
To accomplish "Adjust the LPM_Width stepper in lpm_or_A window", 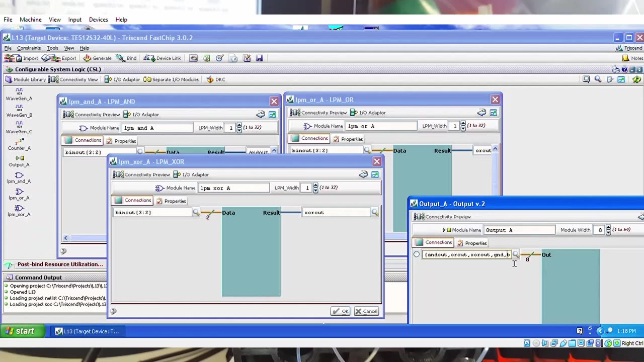I will click(x=463, y=126).
